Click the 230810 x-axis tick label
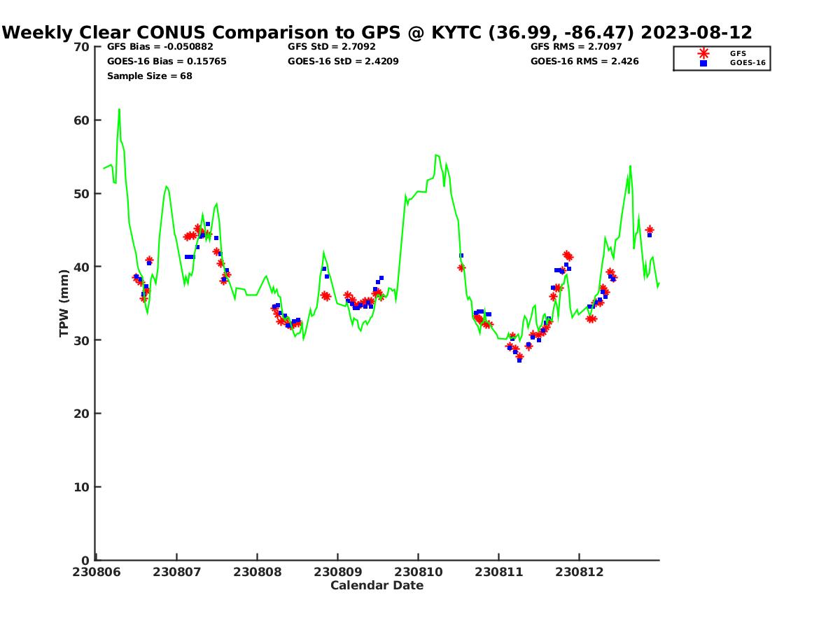Screen dimensions: 840x630 pos(418,572)
